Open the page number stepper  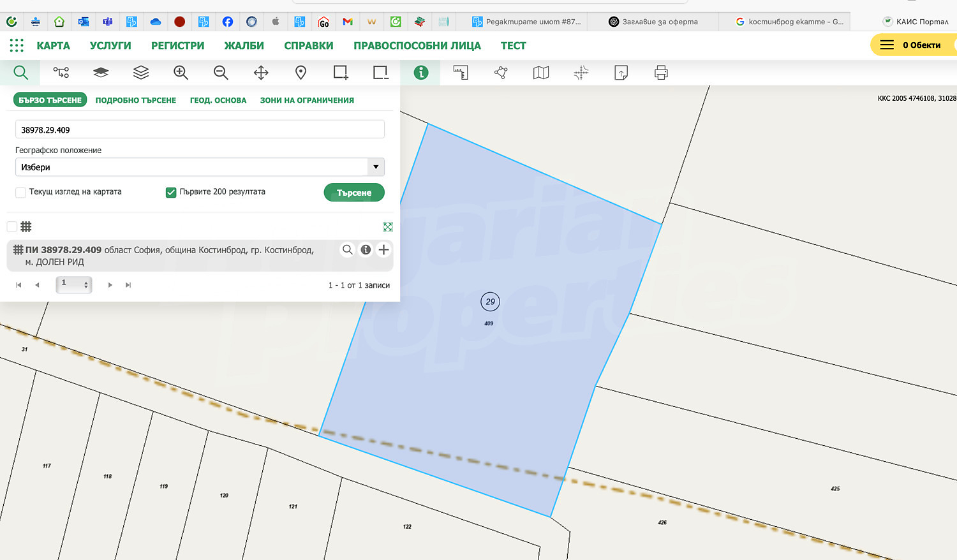tap(74, 284)
